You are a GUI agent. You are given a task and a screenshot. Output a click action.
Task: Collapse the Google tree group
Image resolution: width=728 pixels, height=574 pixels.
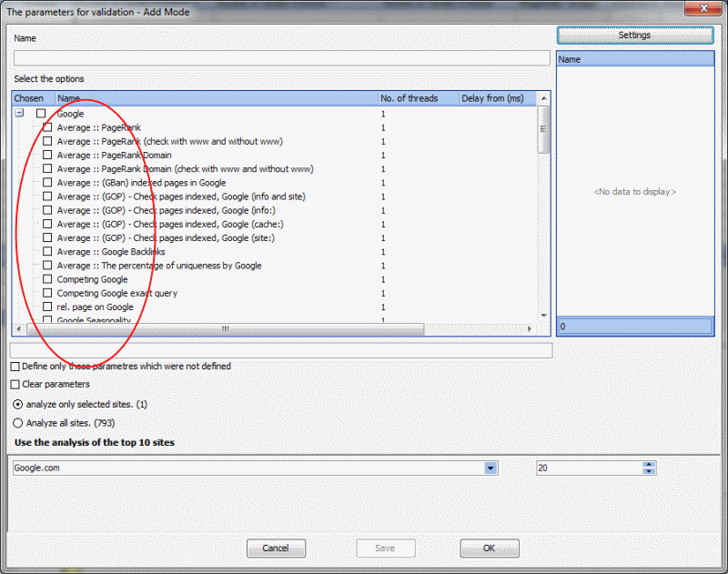(19, 114)
